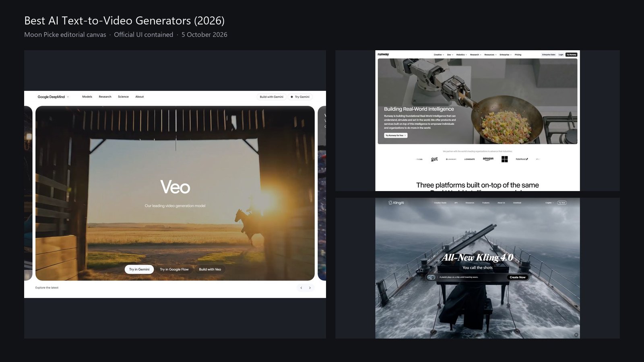Expand the Dev menu on Runway
Screen dimensions: 644x362
pyautogui.click(x=450, y=55)
